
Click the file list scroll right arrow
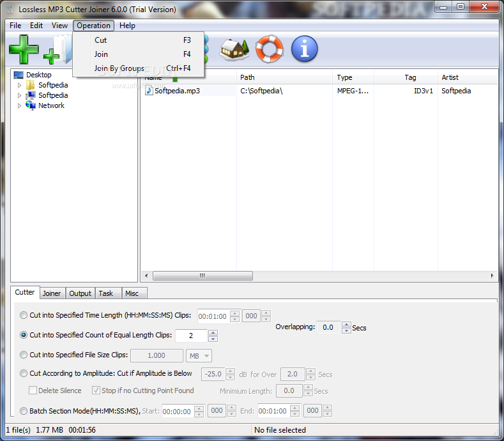tap(492, 275)
